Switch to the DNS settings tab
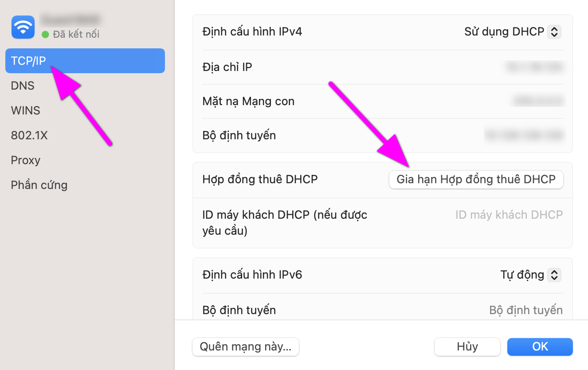This screenshot has height=370, width=588. pyautogui.click(x=23, y=85)
